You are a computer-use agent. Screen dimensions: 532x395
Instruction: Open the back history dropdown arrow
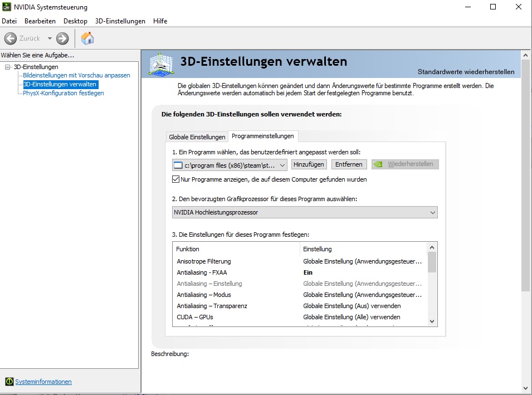pyautogui.click(x=50, y=38)
